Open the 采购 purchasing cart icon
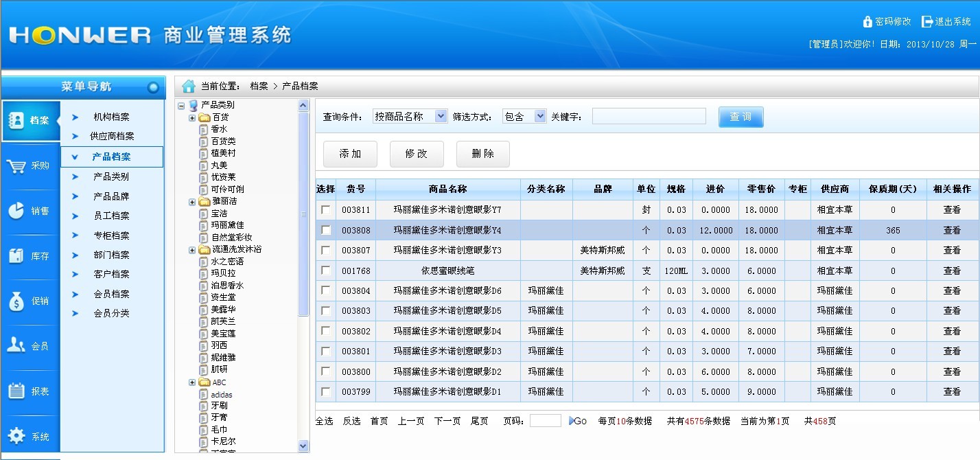980x460 pixels. (x=16, y=166)
